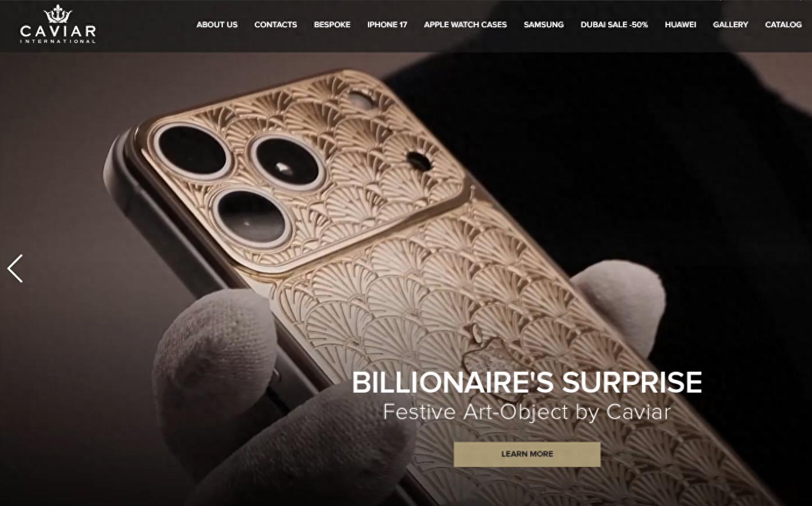Navigate to the Bespoke section
The height and width of the screenshot is (506, 812).
click(x=332, y=24)
